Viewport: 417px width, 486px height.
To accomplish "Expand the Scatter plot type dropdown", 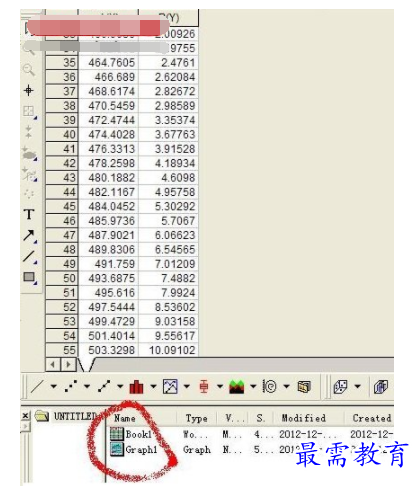I will tap(87, 387).
